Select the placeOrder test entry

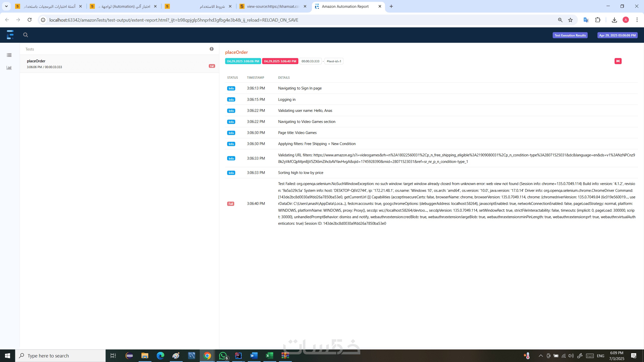pos(119,64)
